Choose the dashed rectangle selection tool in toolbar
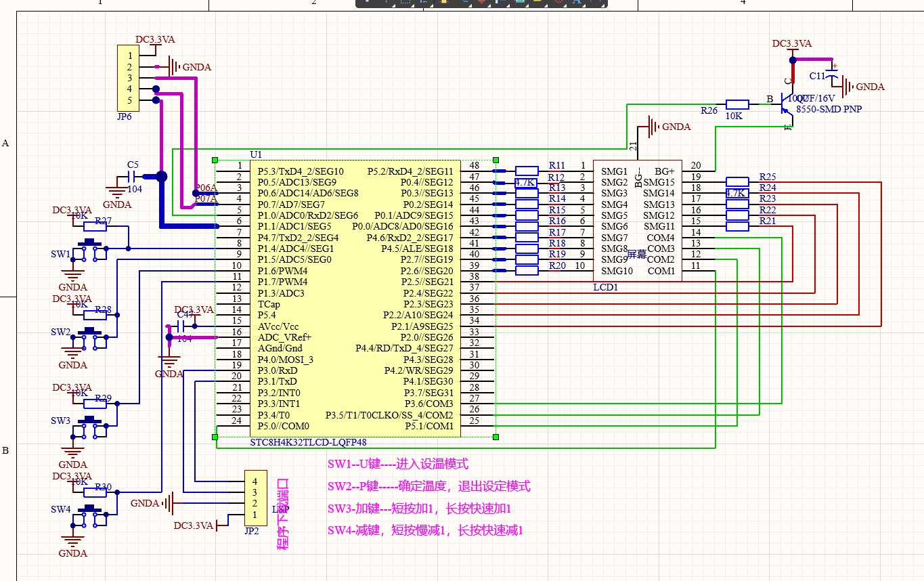 (x=405, y=2)
